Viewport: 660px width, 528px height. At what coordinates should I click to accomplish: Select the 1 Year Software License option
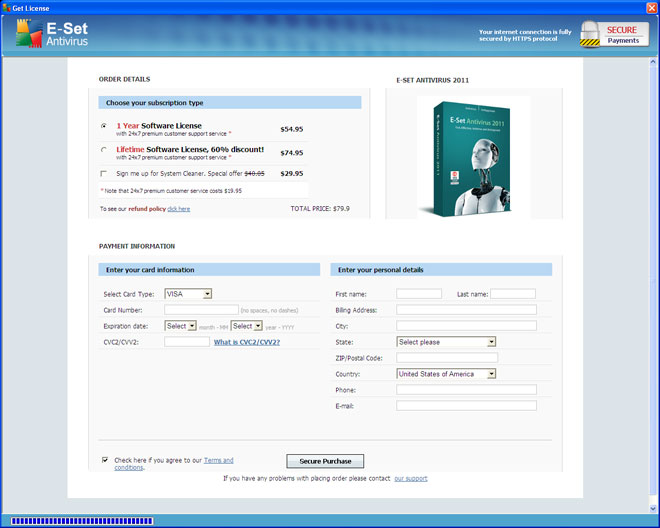tap(104, 126)
